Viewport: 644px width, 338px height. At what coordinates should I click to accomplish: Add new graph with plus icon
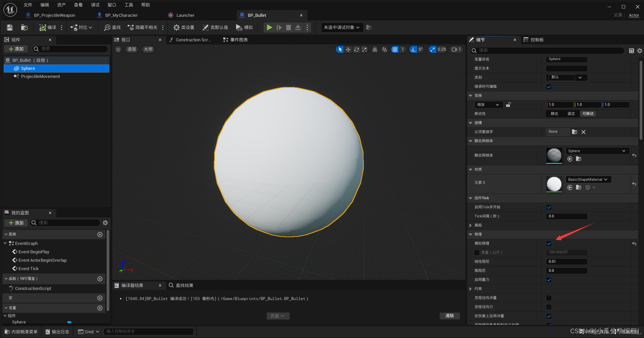[x=100, y=235]
